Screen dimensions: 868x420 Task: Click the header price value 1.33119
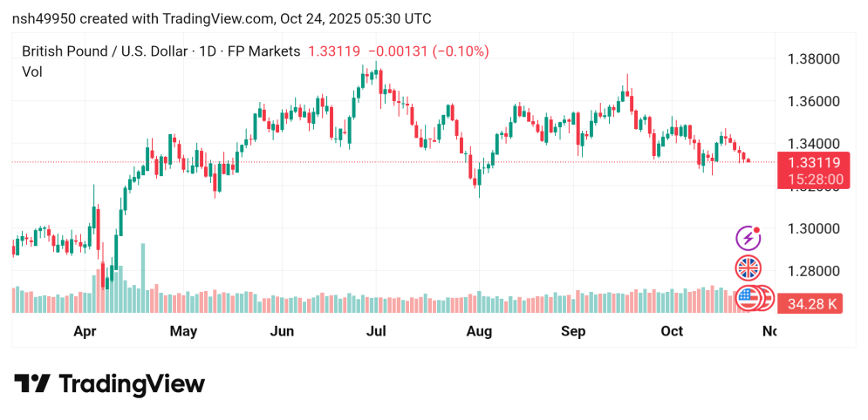[x=334, y=51]
